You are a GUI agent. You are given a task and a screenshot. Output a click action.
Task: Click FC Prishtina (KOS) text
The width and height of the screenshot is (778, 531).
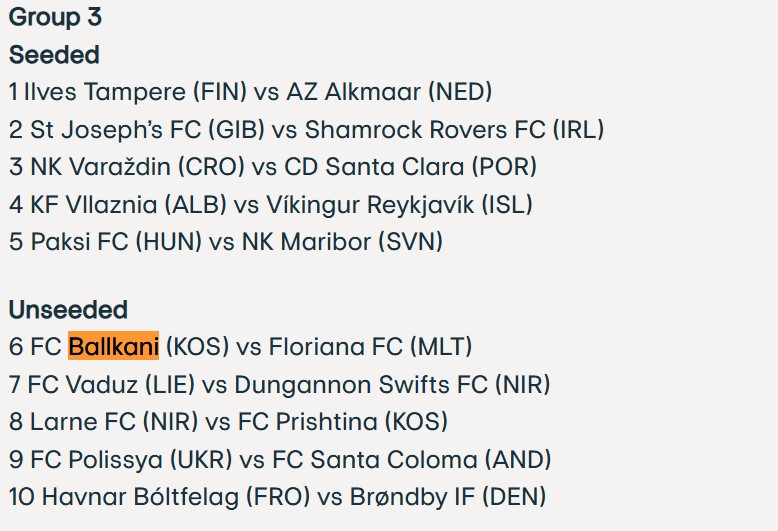point(343,422)
